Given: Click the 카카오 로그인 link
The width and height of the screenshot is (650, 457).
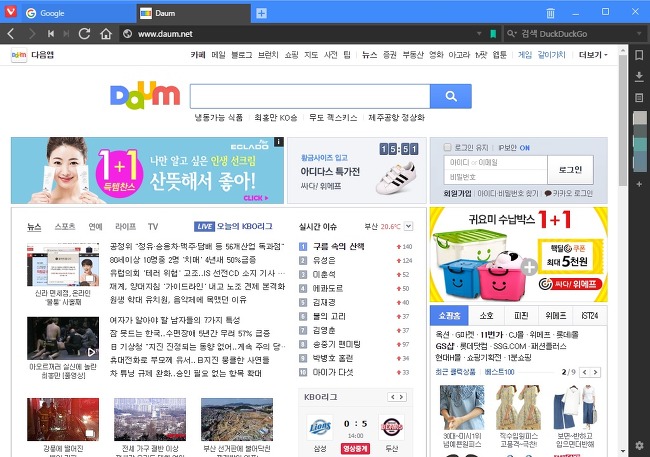Looking at the screenshot, I should (x=569, y=193).
